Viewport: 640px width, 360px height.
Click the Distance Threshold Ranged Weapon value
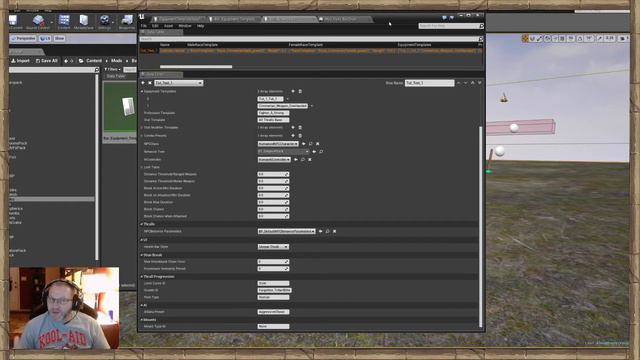pos(273,174)
